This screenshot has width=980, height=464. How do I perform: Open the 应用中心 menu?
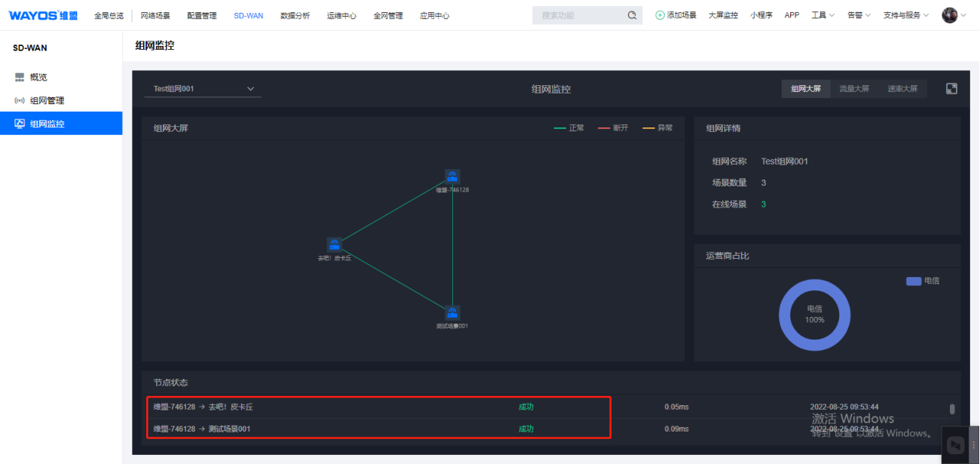coord(435,15)
